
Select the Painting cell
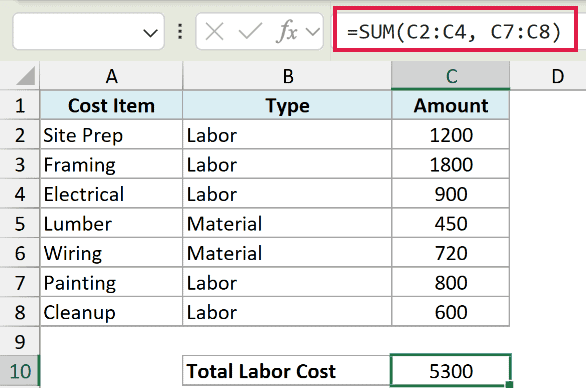coord(111,282)
